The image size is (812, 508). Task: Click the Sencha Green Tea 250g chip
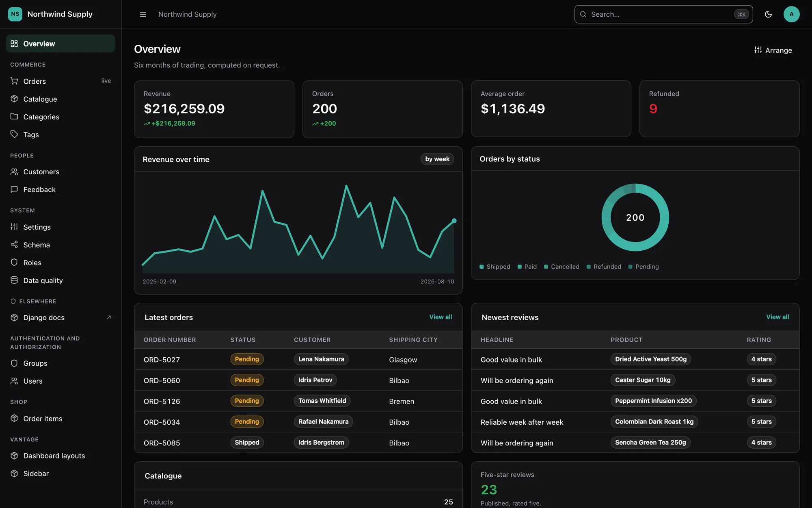coord(650,443)
